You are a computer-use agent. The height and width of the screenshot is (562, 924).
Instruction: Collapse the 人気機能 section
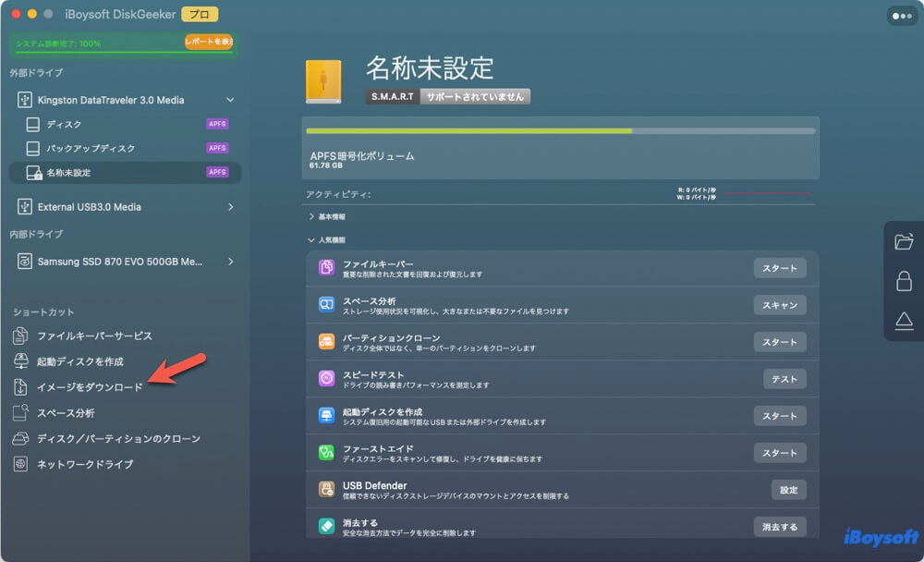pyautogui.click(x=311, y=240)
